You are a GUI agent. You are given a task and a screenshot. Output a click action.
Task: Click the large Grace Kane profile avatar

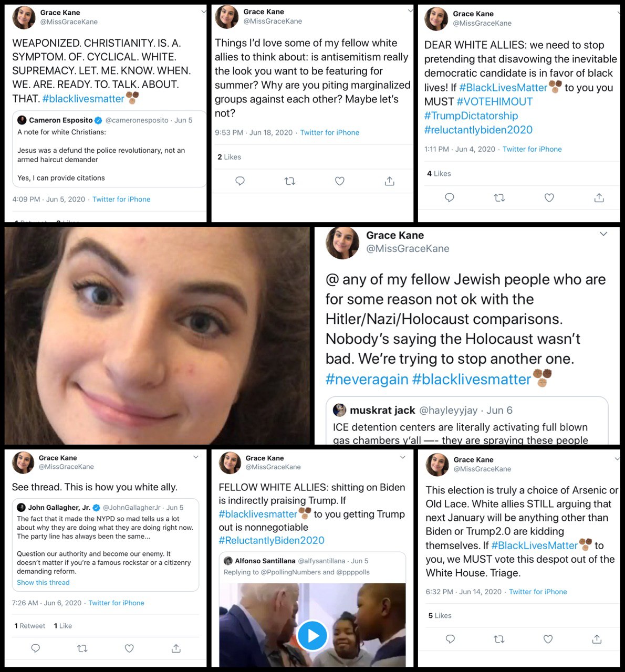[342, 243]
